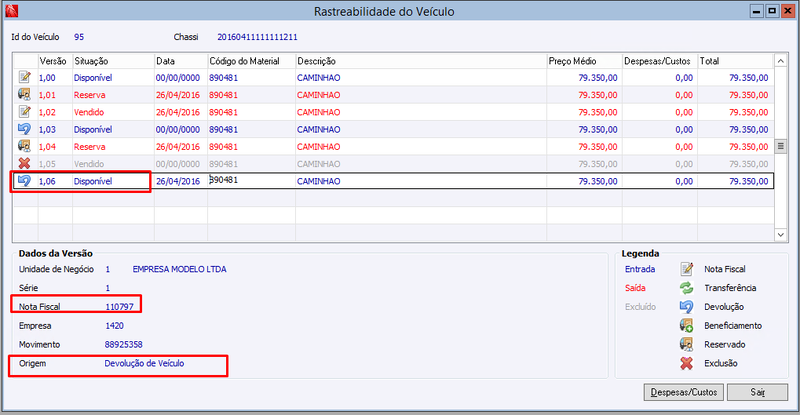This screenshot has height=415, width=800.
Task: Open the Despesas/Custos button
Action: pos(684,392)
